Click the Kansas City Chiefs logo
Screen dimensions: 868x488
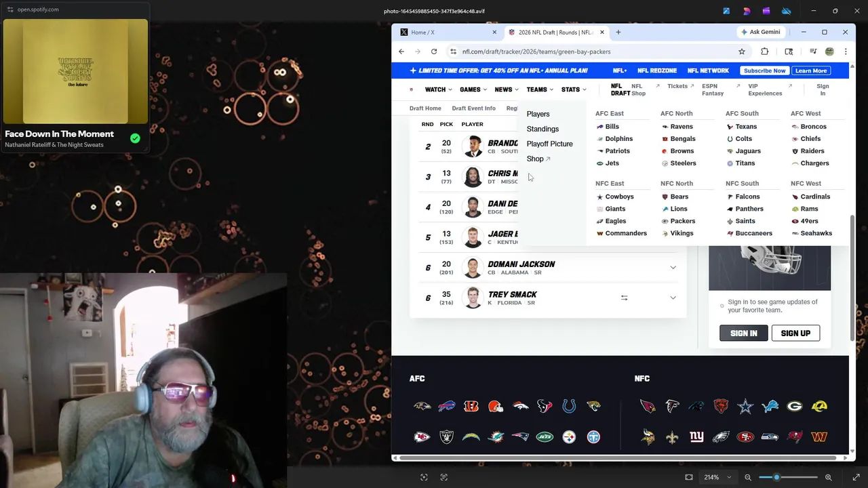coord(422,437)
